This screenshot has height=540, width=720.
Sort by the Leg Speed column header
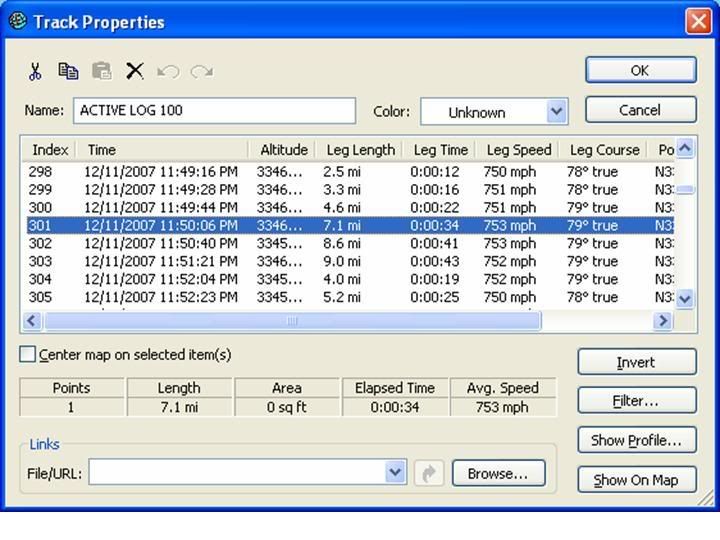(x=518, y=150)
